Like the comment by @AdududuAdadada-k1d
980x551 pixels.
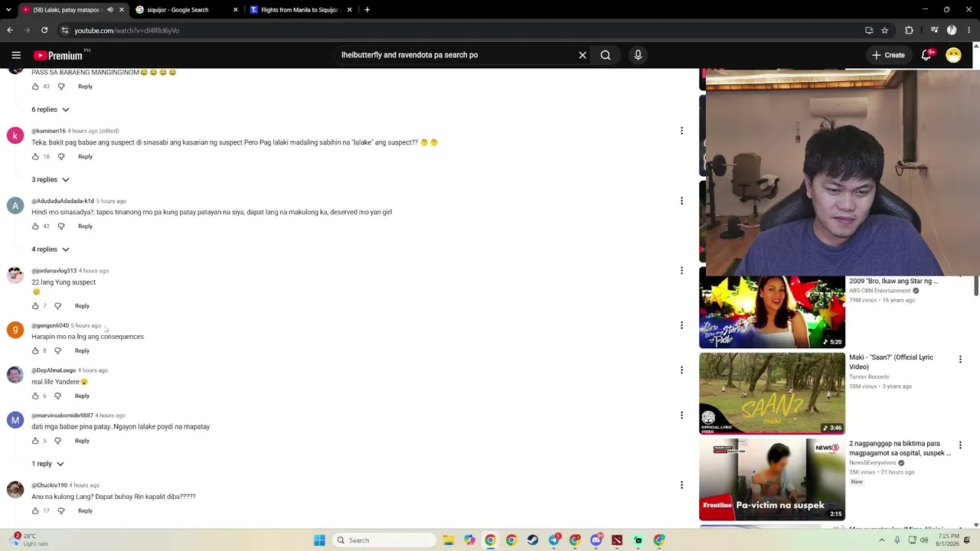[35, 226]
